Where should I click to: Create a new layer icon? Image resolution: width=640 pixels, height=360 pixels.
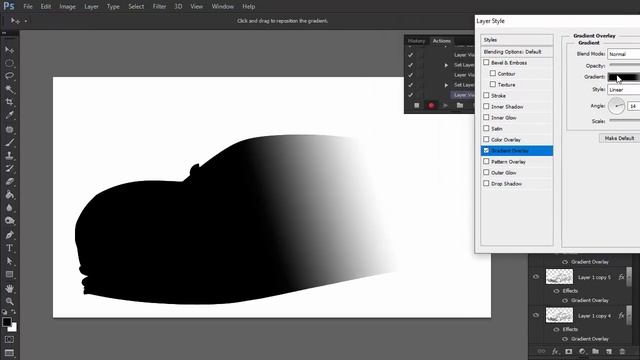pyautogui.click(x=609, y=351)
